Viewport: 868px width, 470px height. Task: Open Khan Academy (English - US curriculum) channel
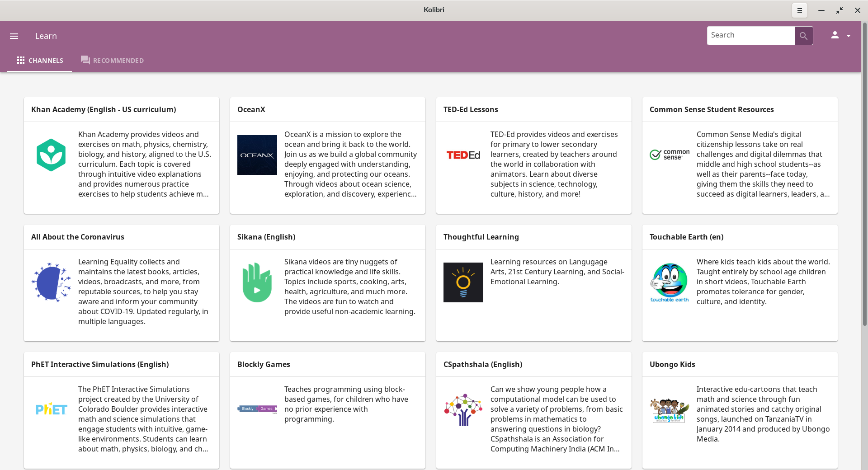click(104, 110)
